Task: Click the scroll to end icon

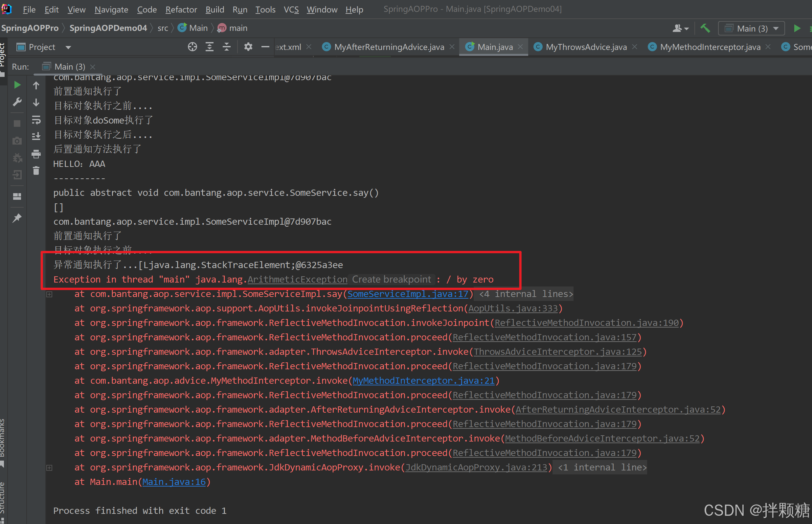Action: (x=36, y=136)
